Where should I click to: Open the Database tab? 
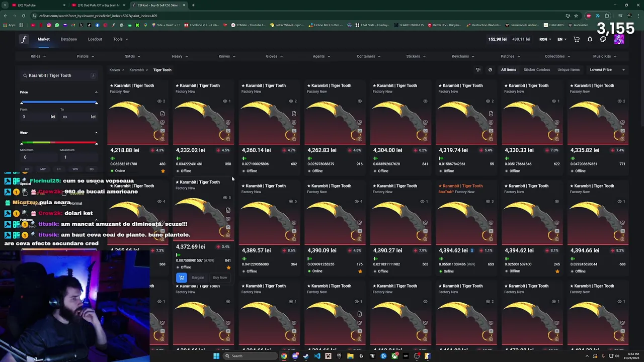point(69,39)
